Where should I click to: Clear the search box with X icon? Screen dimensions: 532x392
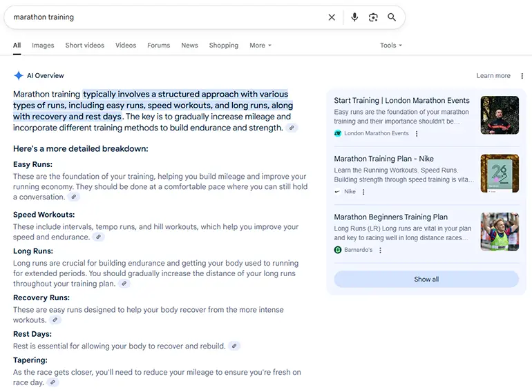point(332,17)
